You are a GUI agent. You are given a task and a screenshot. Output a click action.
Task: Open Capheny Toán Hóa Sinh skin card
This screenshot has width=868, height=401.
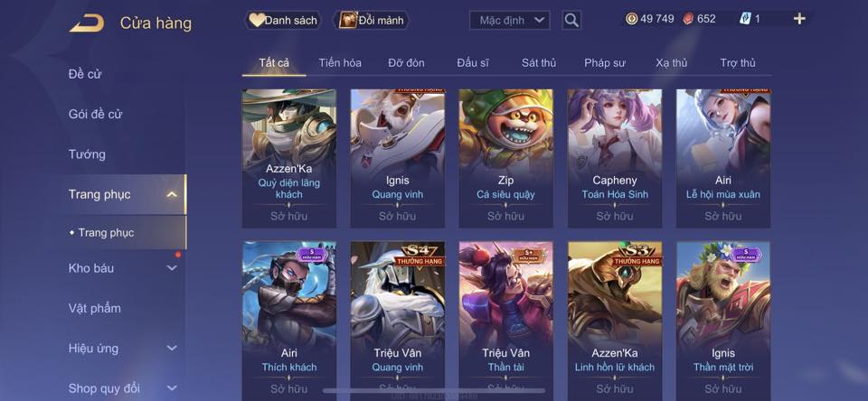pyautogui.click(x=615, y=159)
